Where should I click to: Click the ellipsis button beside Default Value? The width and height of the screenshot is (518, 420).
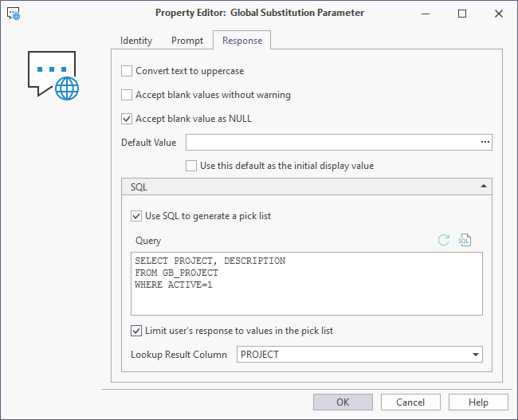[x=485, y=143]
